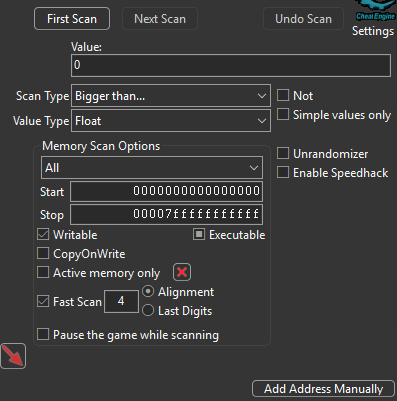Start a First Scan
This screenshot has width=397, height=401.
[72, 19]
